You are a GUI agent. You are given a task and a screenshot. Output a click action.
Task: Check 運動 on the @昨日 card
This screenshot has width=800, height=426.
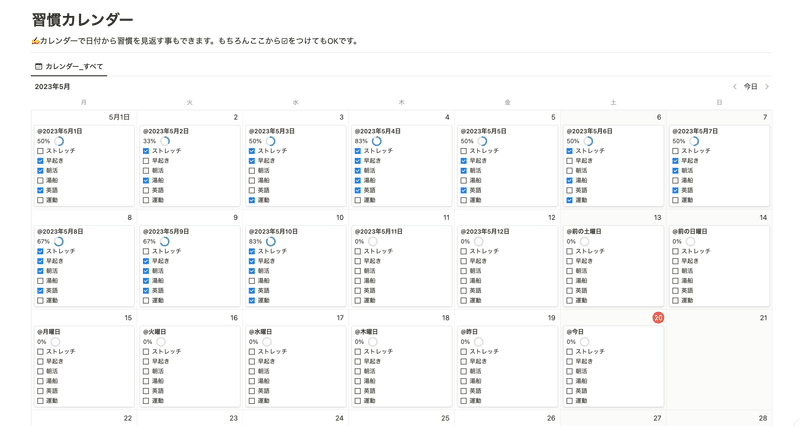pos(464,401)
